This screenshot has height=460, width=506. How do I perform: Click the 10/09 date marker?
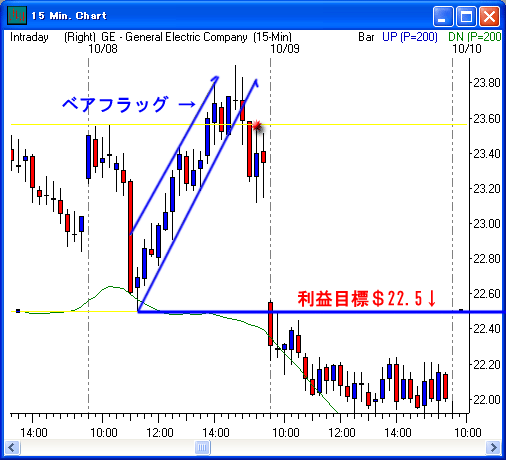(285, 49)
